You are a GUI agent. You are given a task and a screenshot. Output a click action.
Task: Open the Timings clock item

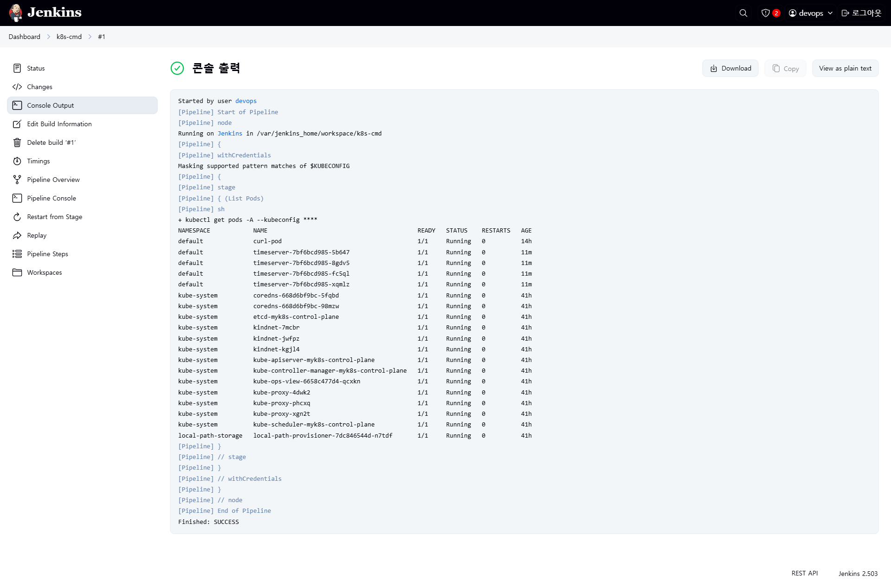tap(38, 161)
